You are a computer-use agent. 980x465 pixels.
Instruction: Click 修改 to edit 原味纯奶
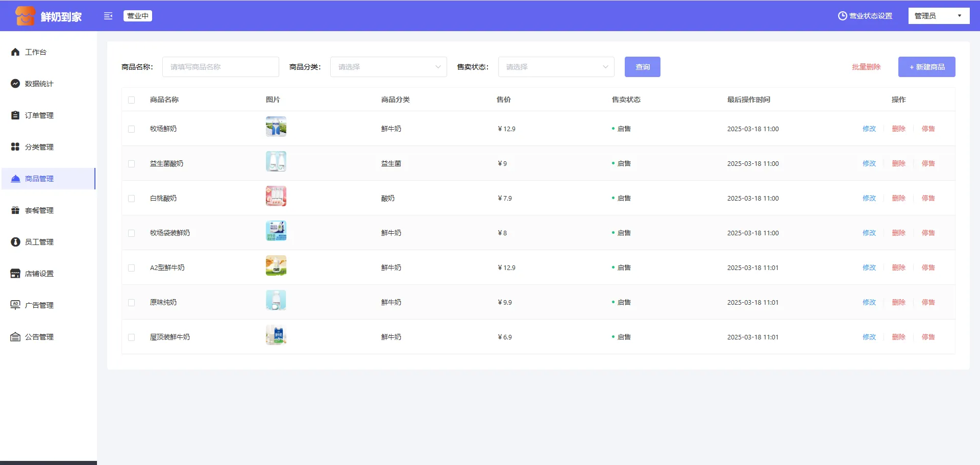869,302
